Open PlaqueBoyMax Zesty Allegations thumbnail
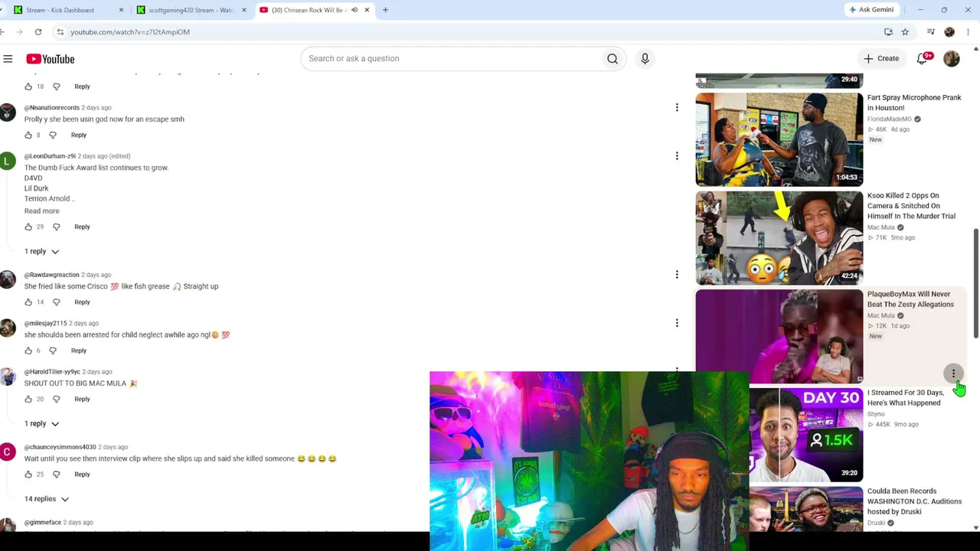Viewport: 980px width, 551px height. pyautogui.click(x=779, y=336)
